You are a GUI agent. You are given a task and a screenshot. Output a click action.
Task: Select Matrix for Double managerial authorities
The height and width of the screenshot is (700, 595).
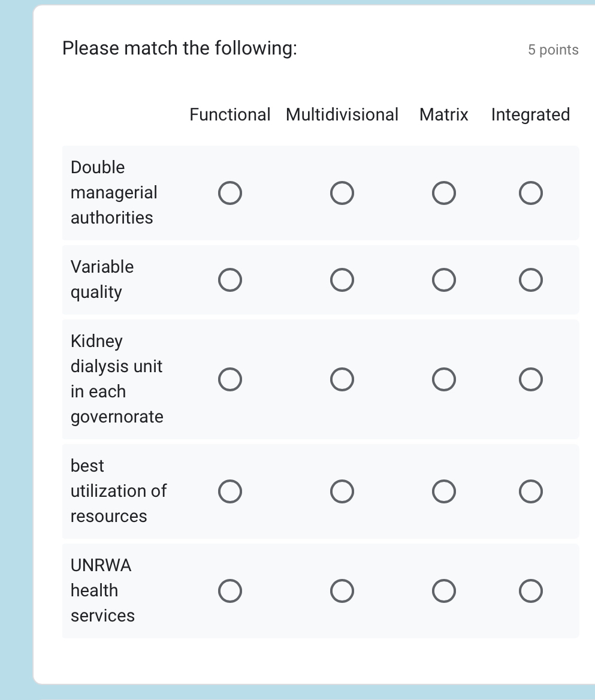[x=443, y=192]
